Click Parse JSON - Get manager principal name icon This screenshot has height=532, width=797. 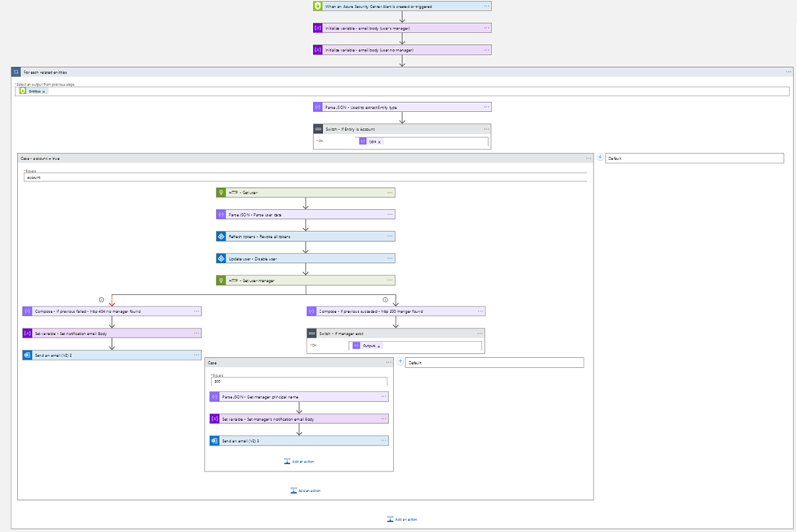pos(214,397)
